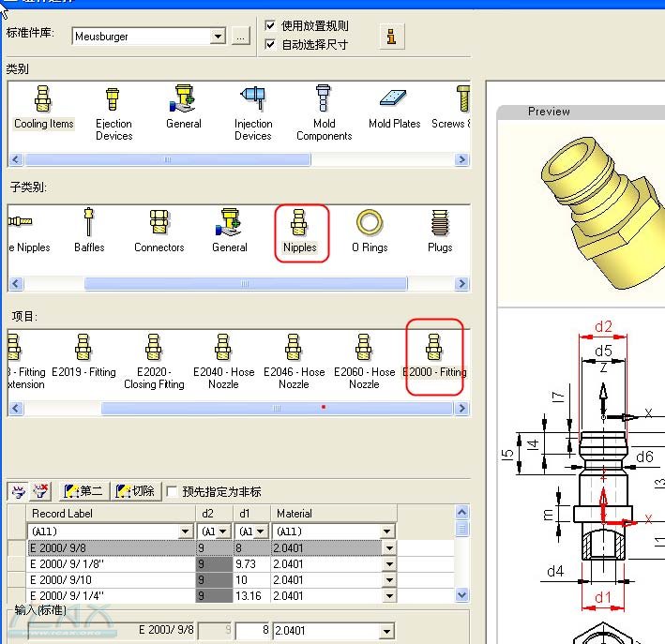Image resolution: width=665 pixels, height=644 pixels.
Task: Click the yellow information icon button
Action: tap(392, 37)
